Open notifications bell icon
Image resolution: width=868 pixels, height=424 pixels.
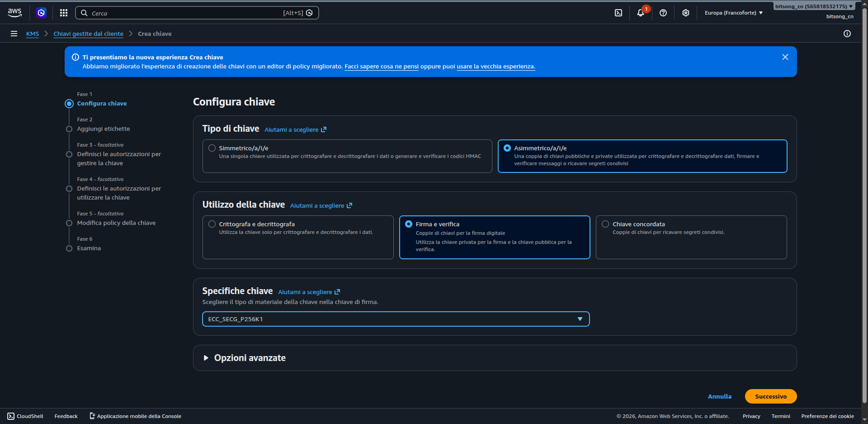(x=641, y=12)
